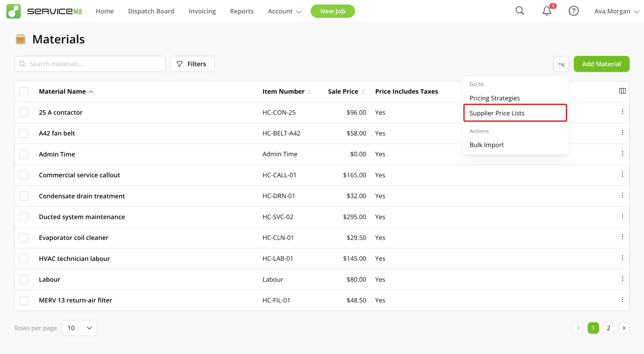Screen dimensions: 644x354
Task: Click the more options ellipsis button beside Add Material
Action: (561, 64)
